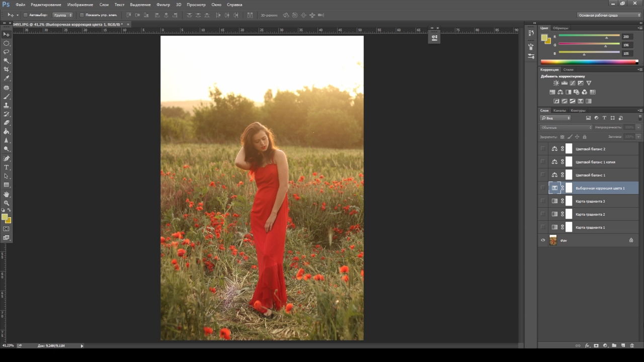Open the Группа auto-select dropdown

tap(63, 15)
